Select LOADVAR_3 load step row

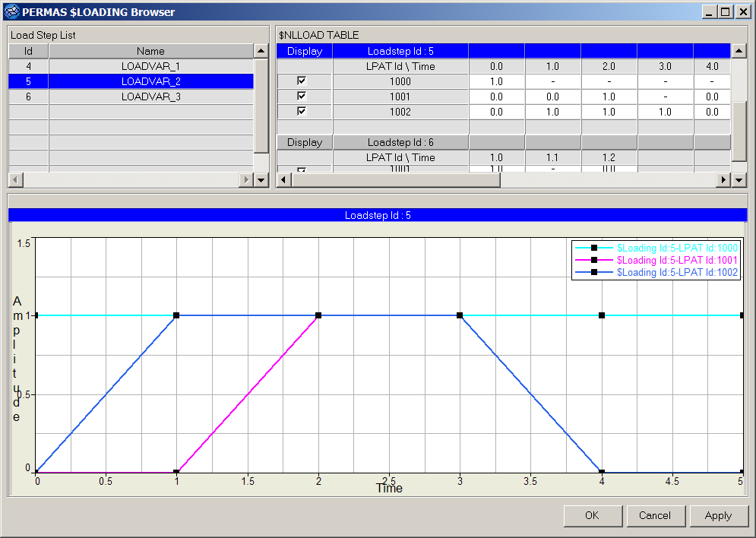click(150, 97)
